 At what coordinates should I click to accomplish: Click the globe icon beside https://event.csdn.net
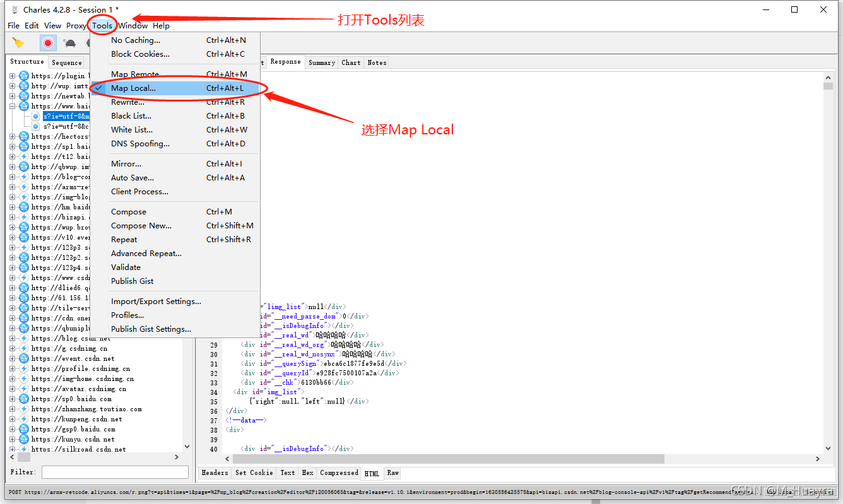pos(24,358)
